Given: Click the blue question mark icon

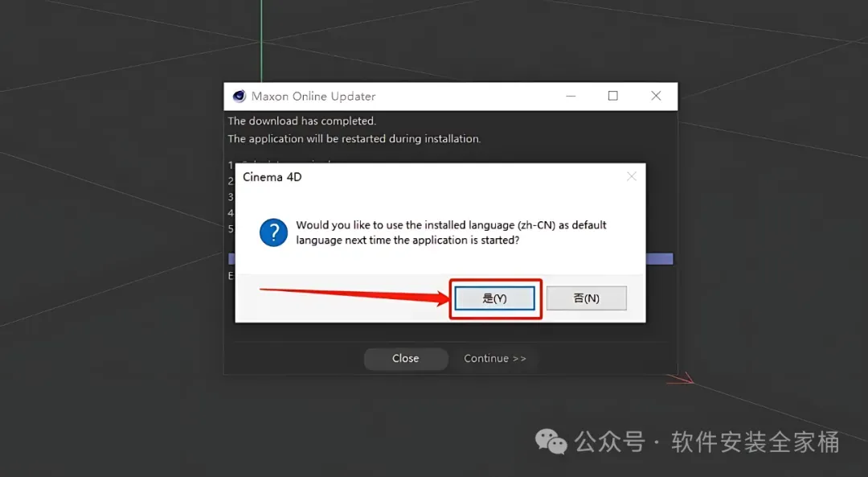Looking at the screenshot, I should [x=273, y=232].
